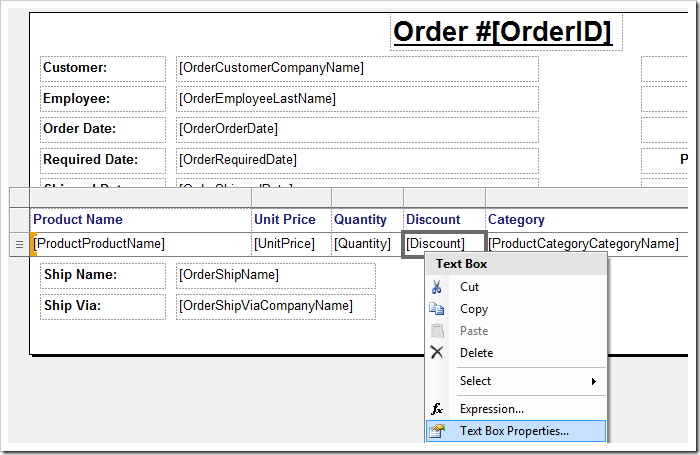The width and height of the screenshot is (700, 455).
Task: Expand the Select submenu arrow
Action: click(594, 381)
